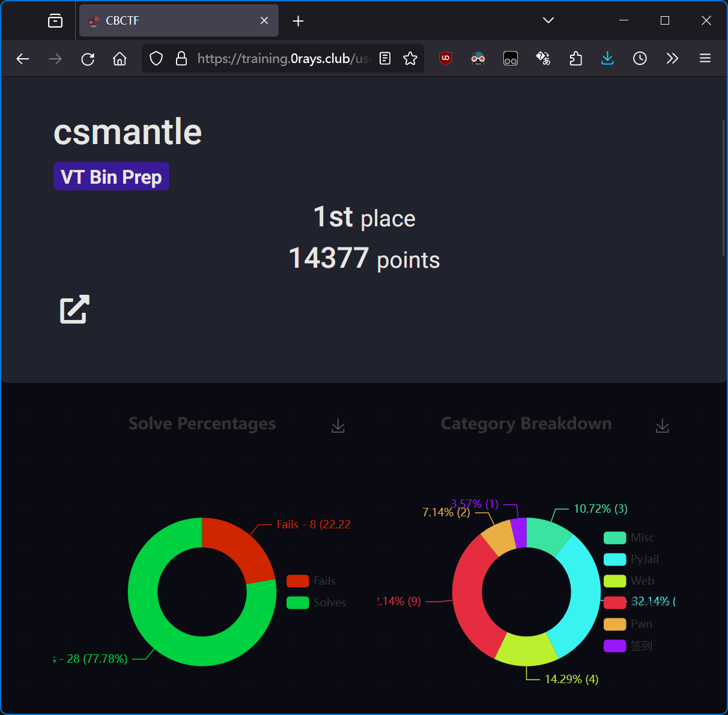
Task: Download the Category Breakdown chart
Action: [x=662, y=425]
